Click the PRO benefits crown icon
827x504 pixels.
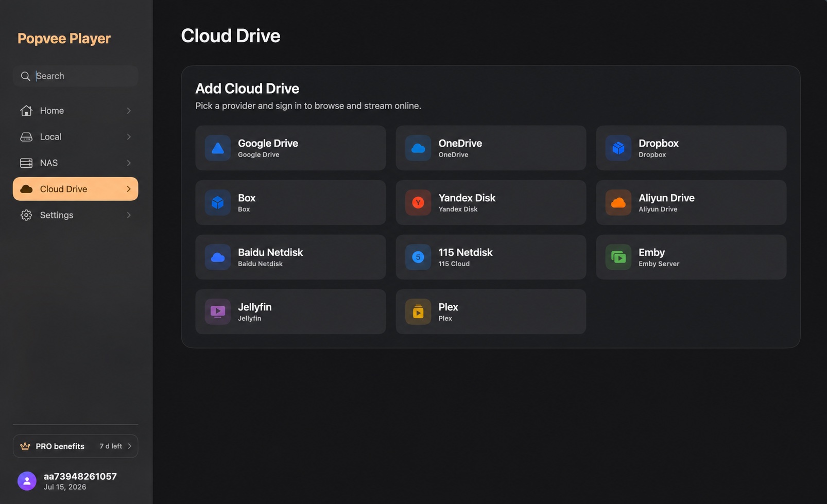[25, 446]
